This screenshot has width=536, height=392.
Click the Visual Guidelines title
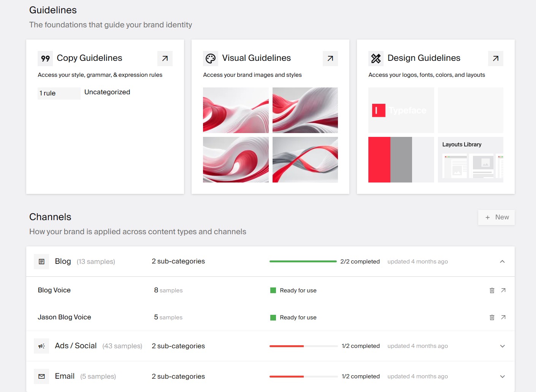[x=257, y=58]
